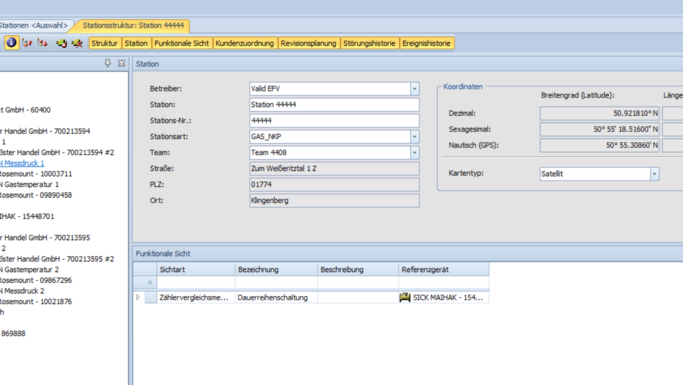The image size is (683, 385).
Task: Open the Team dropdown
Action: (x=414, y=153)
